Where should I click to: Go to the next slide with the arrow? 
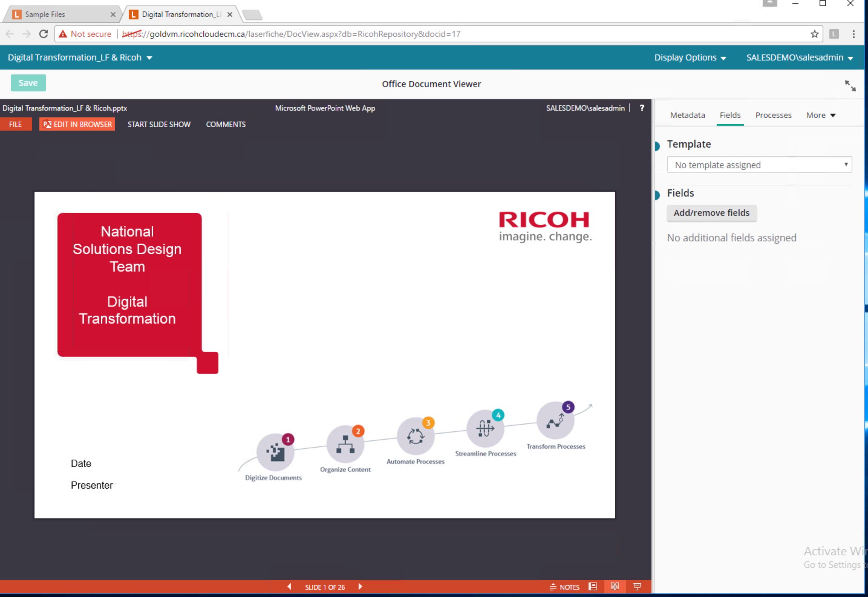(360, 586)
